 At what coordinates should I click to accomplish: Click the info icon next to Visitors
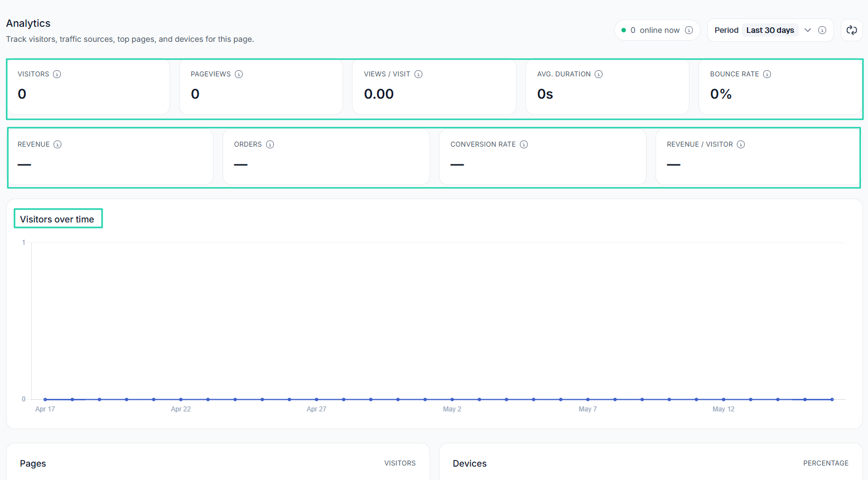[x=57, y=74]
